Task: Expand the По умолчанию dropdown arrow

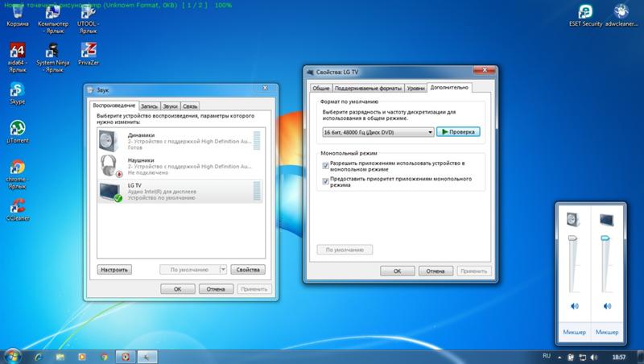Action: pyautogui.click(x=223, y=270)
